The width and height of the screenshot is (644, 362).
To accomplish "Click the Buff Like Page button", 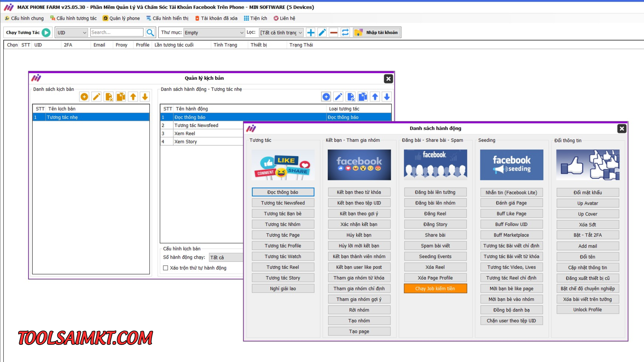I will tap(511, 214).
